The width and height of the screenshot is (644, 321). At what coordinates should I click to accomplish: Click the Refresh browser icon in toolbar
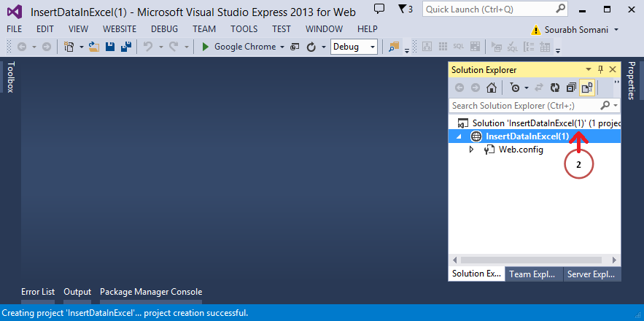pos(311,47)
